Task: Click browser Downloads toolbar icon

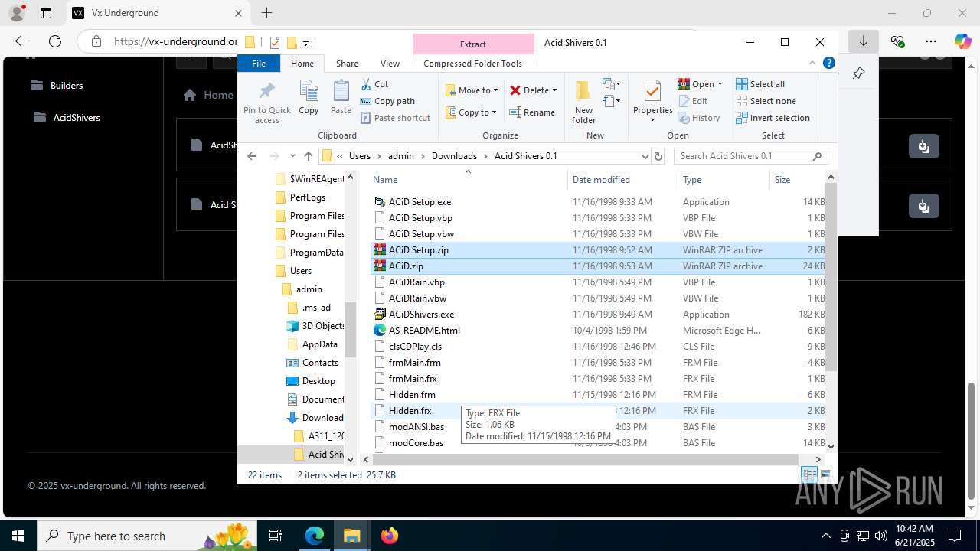Action: point(863,41)
